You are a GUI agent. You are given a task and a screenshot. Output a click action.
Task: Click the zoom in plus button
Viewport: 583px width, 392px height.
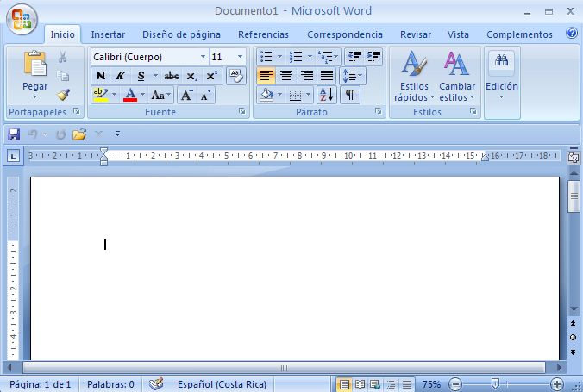coord(556,384)
